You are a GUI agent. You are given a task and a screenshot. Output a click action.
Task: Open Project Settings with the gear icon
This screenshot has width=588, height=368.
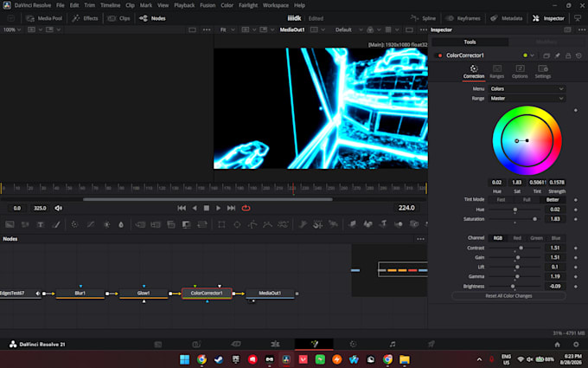coord(576,345)
